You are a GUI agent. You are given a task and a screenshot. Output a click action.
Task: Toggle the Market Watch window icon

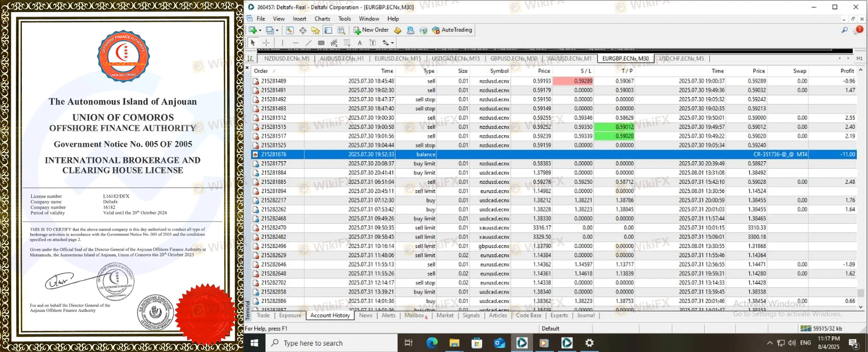[289, 30]
